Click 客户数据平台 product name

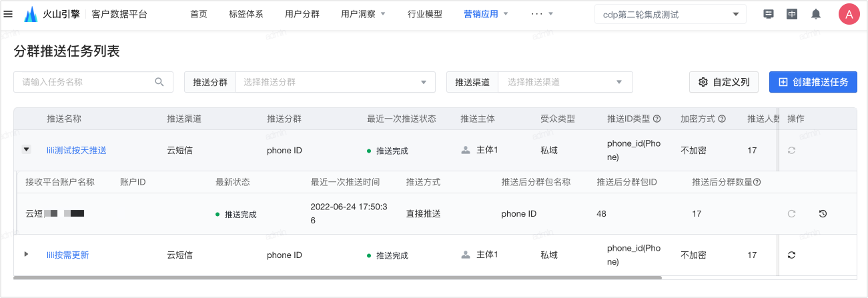119,14
